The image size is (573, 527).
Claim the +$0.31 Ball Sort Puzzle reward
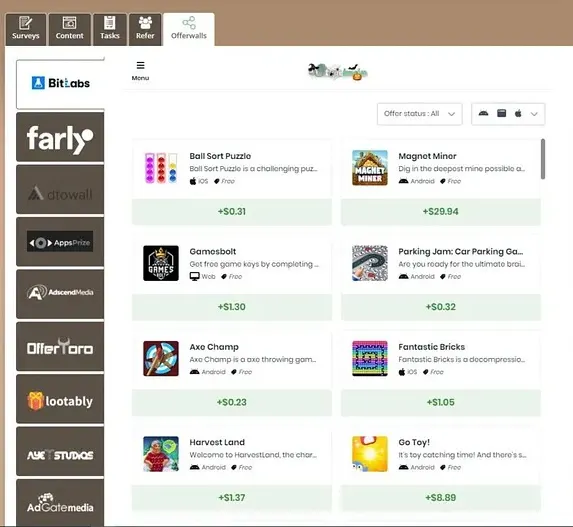click(x=232, y=212)
